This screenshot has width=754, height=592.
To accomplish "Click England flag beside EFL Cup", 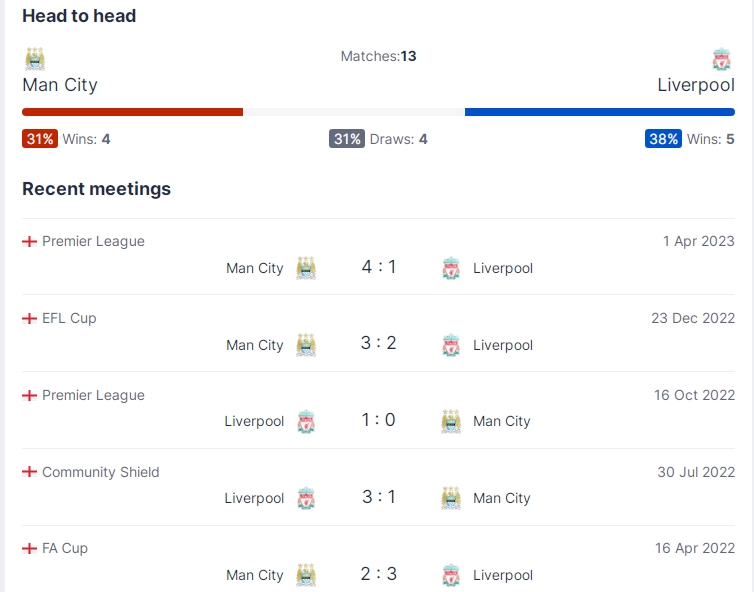I will 29,318.
